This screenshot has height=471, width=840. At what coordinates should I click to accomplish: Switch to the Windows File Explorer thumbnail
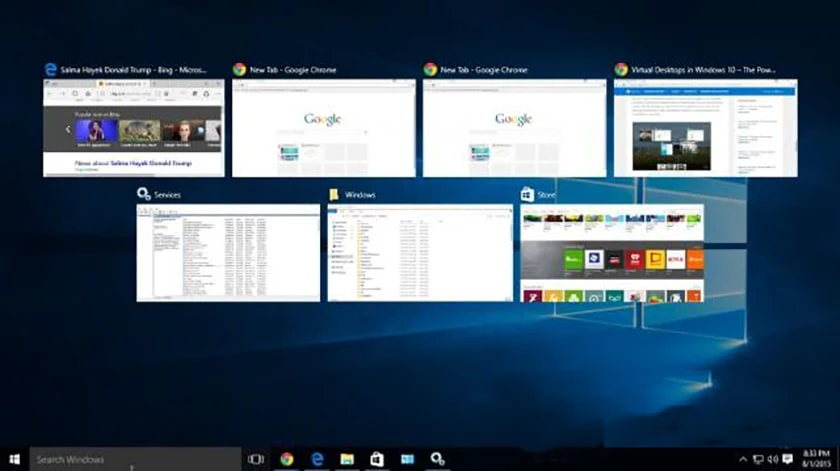pyautogui.click(x=420, y=253)
